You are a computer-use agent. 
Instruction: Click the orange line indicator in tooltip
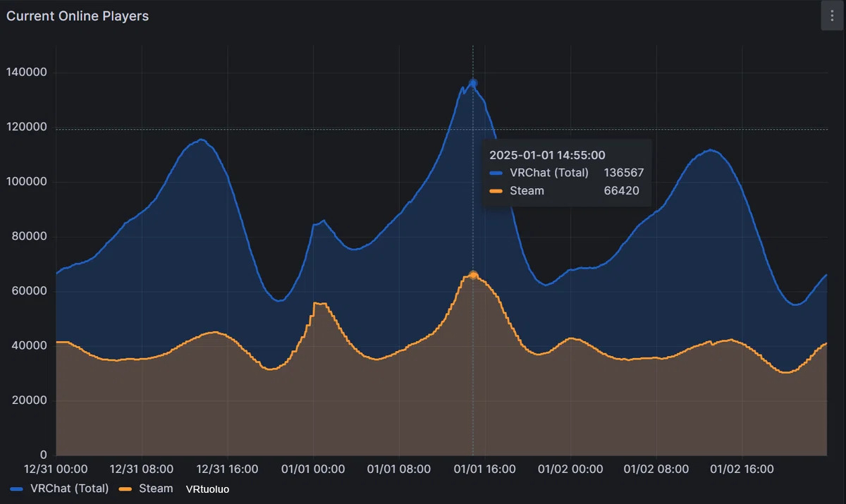496,191
